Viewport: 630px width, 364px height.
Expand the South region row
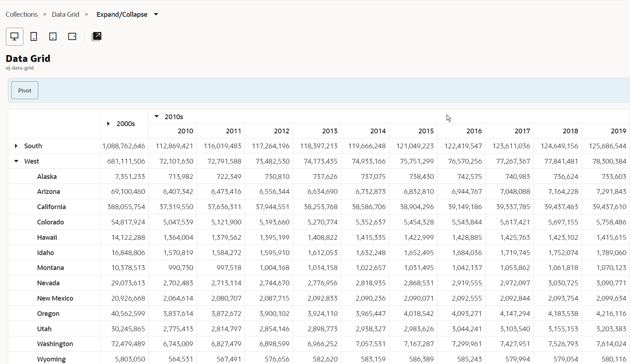[x=16, y=146]
